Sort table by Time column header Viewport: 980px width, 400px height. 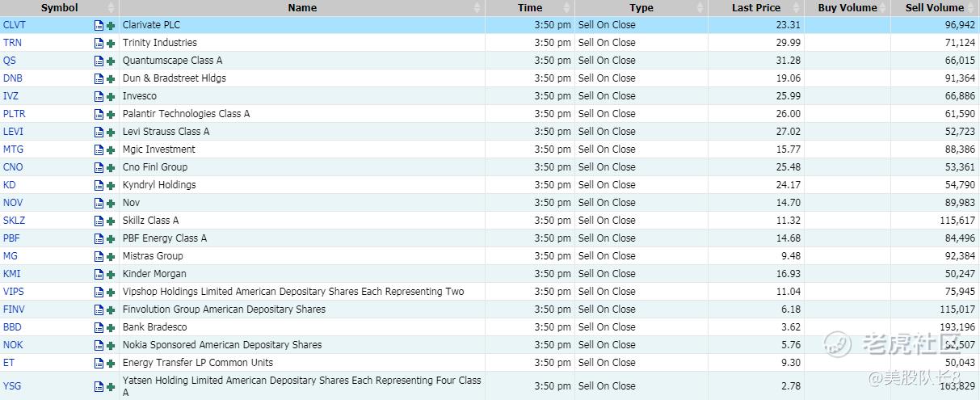pos(530,7)
